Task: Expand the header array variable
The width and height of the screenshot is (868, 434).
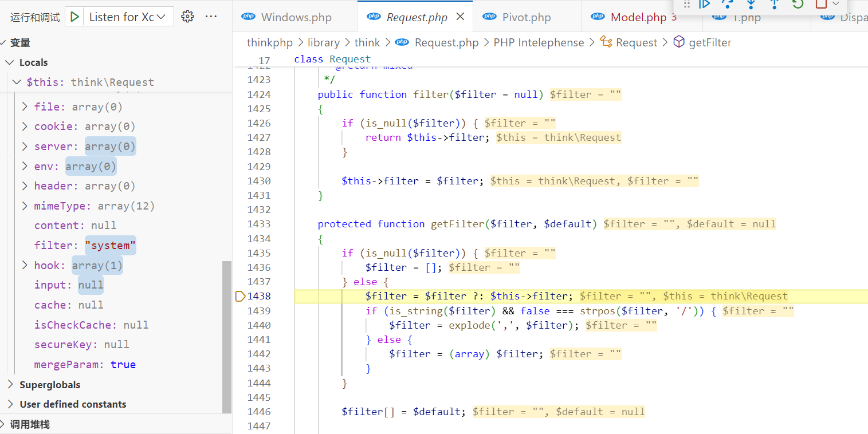Action: [25, 186]
